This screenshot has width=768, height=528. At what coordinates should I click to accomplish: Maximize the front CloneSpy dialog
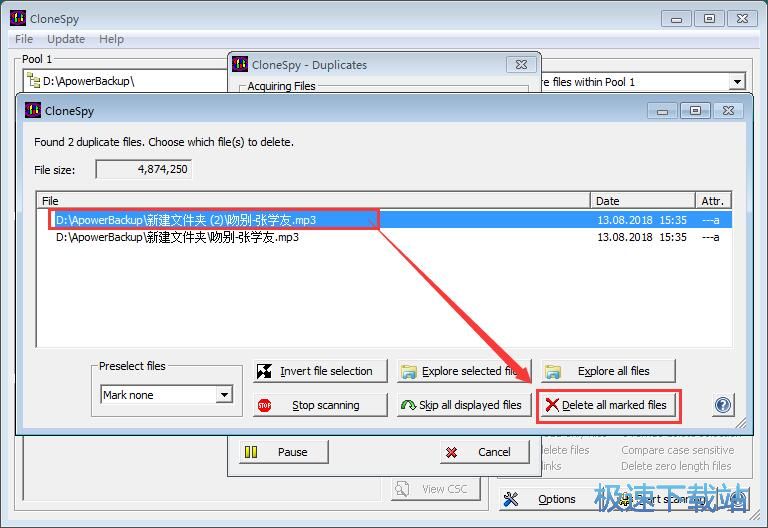coord(695,111)
